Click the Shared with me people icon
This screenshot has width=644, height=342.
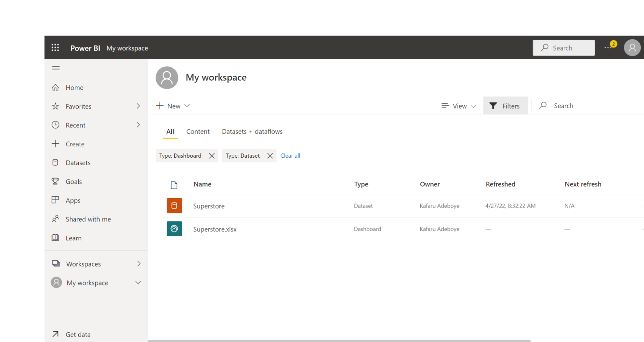tap(55, 219)
